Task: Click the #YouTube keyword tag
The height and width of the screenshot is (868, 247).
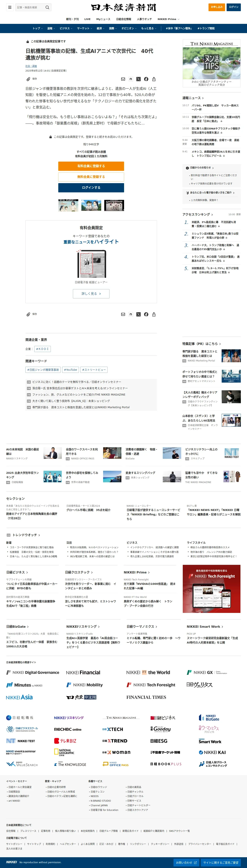Action: (x=70, y=370)
